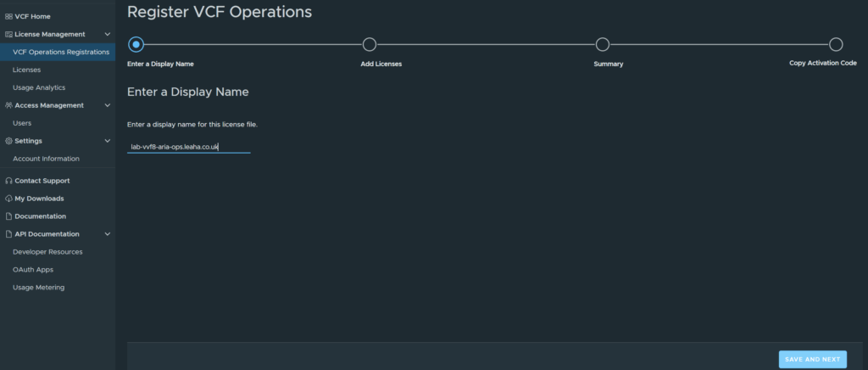This screenshot has width=868, height=370.
Task: Click the VCF Home grid icon
Action: coord(8,17)
